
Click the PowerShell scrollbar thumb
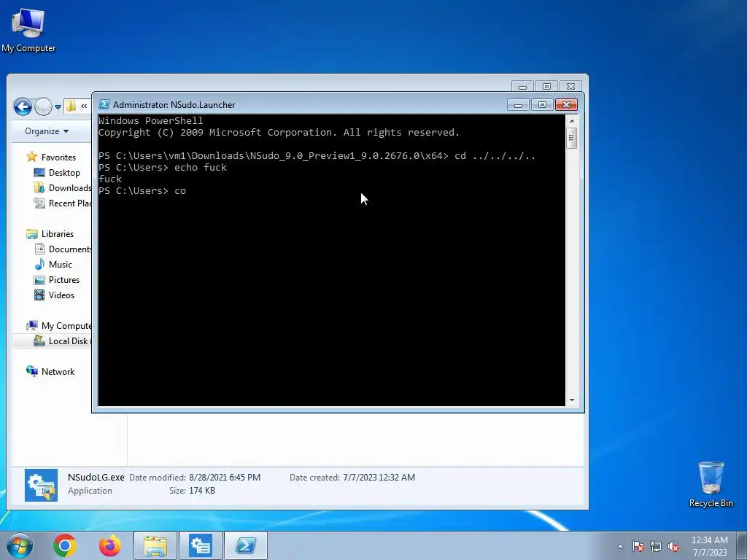click(x=572, y=138)
